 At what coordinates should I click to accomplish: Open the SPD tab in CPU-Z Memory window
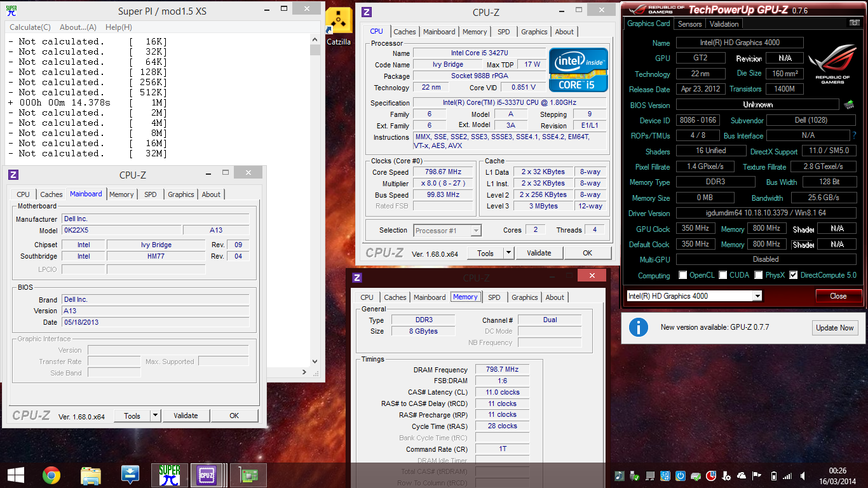494,297
